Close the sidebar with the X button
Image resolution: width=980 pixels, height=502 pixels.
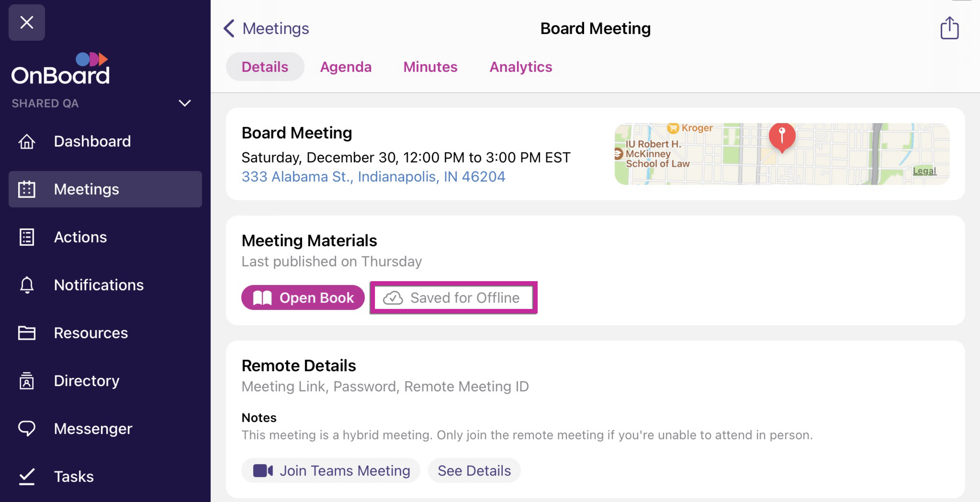click(27, 23)
